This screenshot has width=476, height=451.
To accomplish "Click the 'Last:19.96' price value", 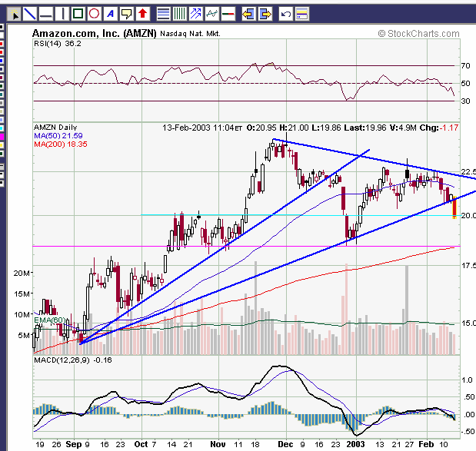I will pos(365,128).
